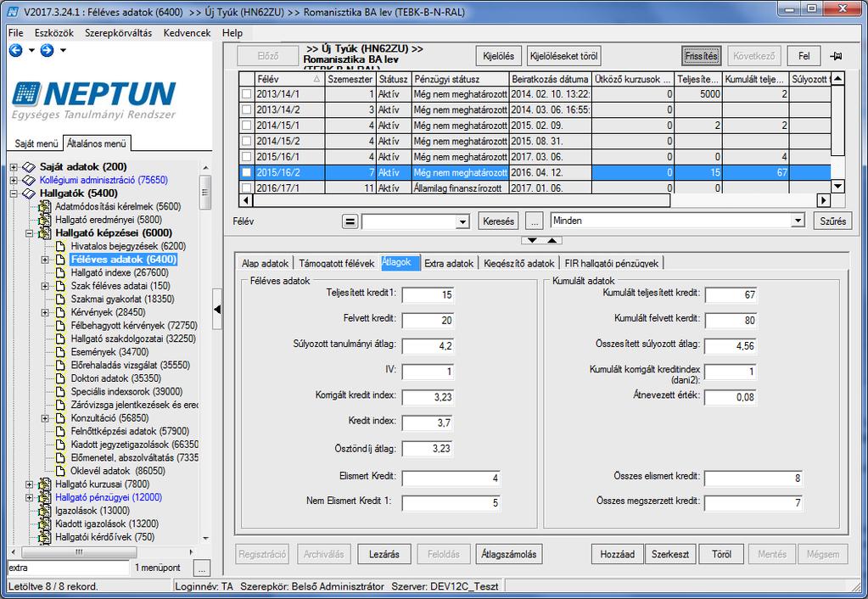Click the Szakmai gyakorlat page icon

tap(60, 299)
